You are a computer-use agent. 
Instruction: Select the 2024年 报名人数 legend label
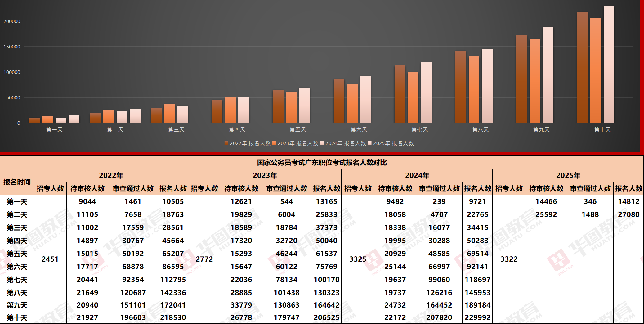pyautogui.click(x=346, y=143)
